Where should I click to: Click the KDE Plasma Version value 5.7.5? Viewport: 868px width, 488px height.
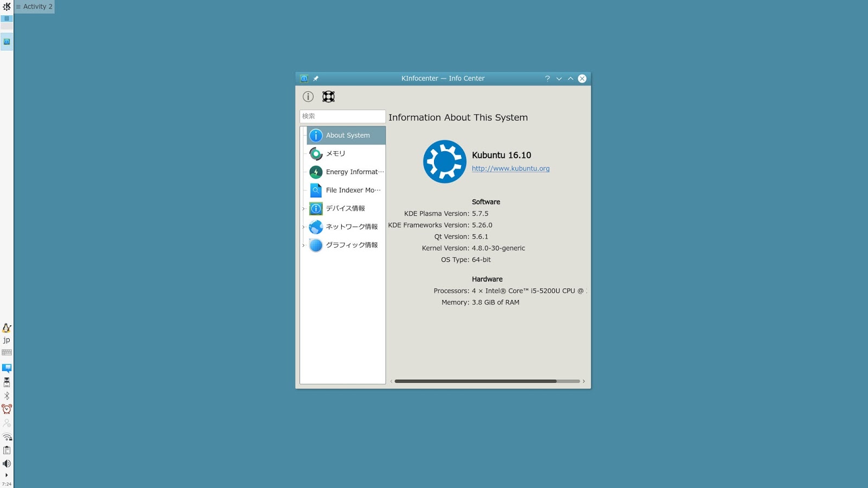(x=480, y=214)
